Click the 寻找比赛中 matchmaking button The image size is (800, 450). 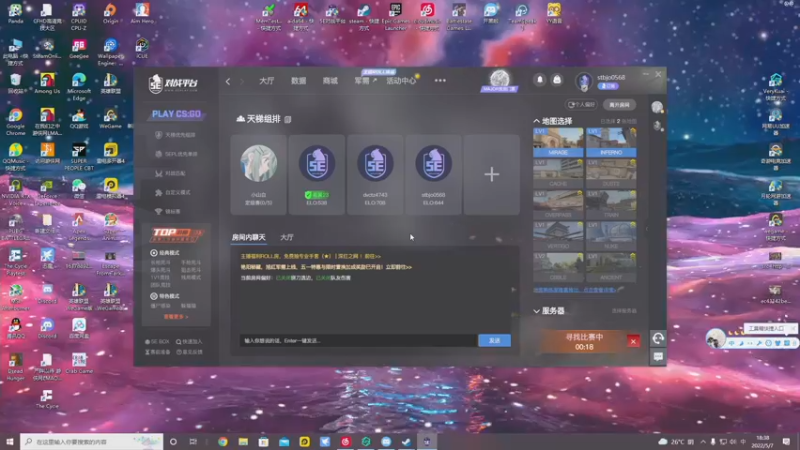[584, 341]
